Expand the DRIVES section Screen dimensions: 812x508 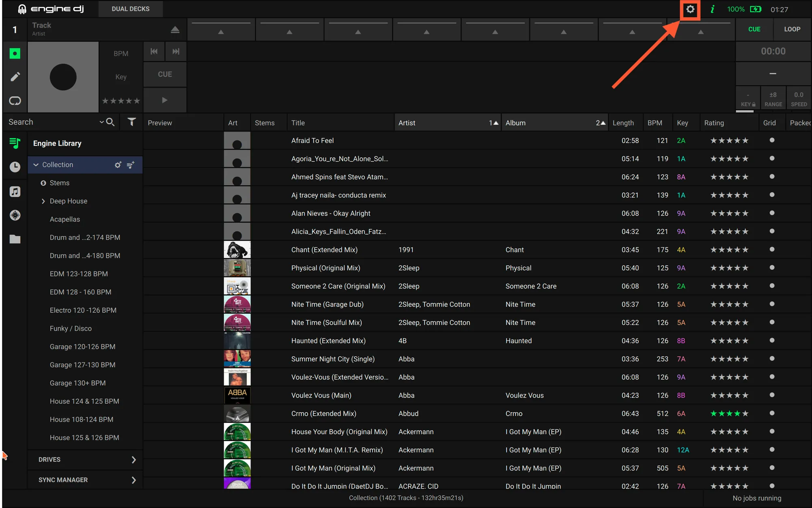click(x=134, y=460)
